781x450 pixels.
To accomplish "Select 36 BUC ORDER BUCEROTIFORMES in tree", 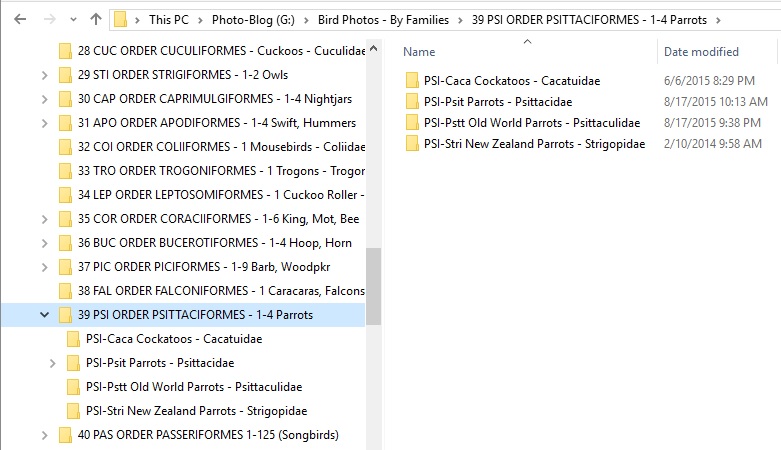I will [214, 243].
